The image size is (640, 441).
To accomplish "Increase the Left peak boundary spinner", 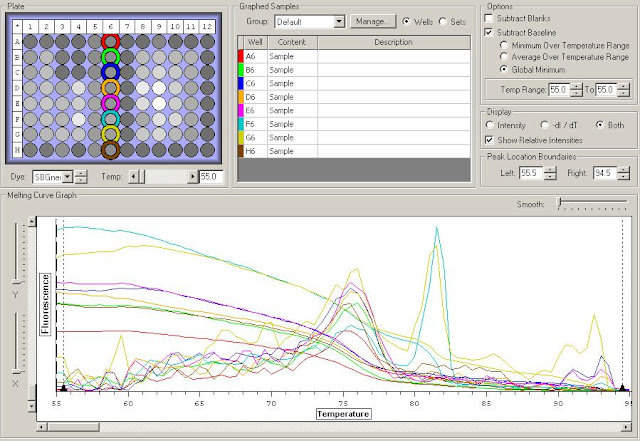I will tap(550, 170).
